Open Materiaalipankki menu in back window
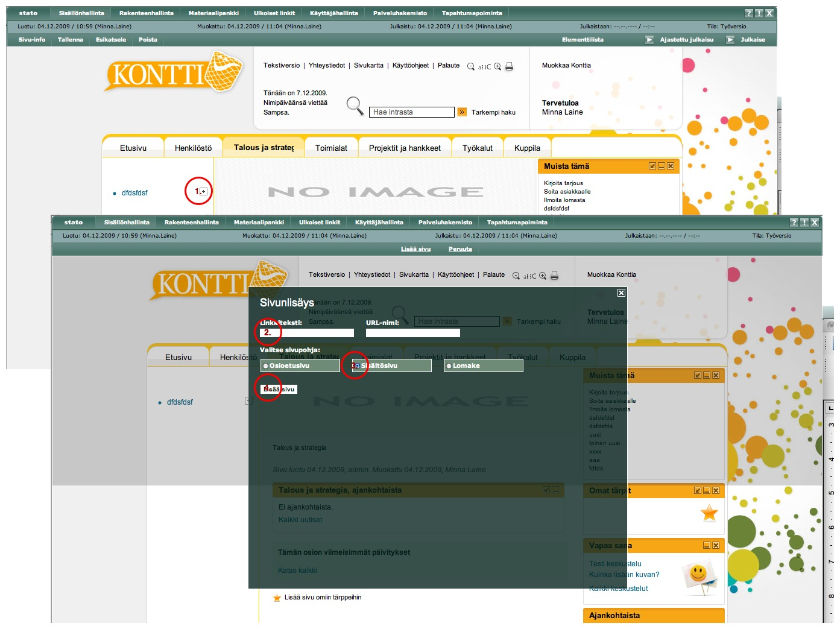Image resolution: width=840 pixels, height=629 pixels. tap(213, 13)
